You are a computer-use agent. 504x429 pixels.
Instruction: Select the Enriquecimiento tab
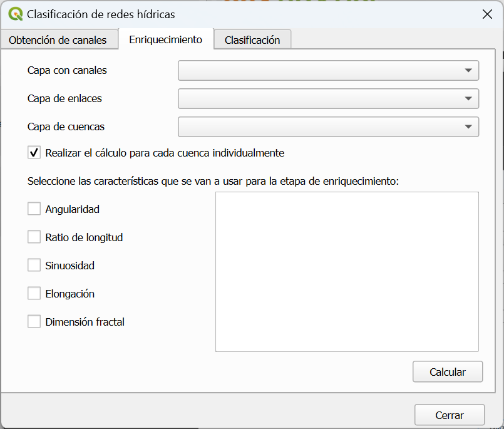165,38
